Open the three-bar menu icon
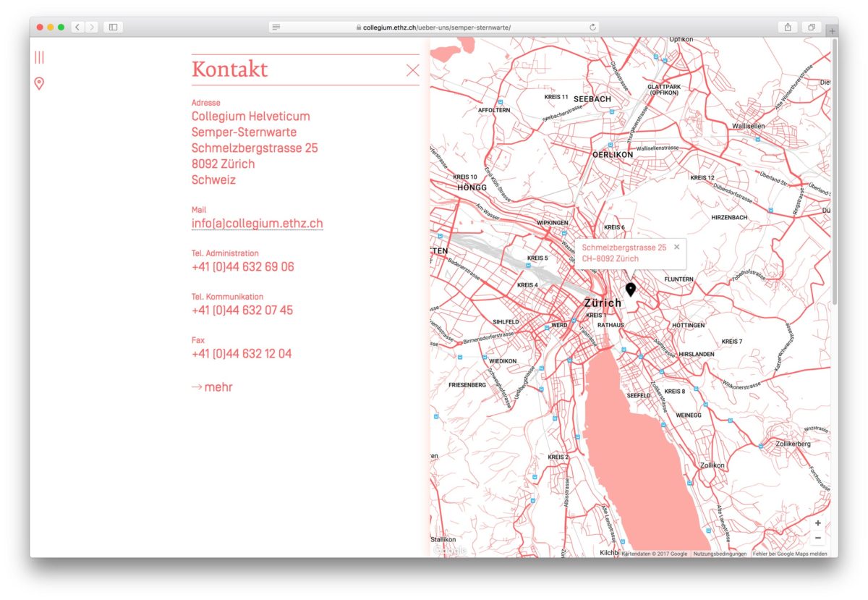 (39, 57)
